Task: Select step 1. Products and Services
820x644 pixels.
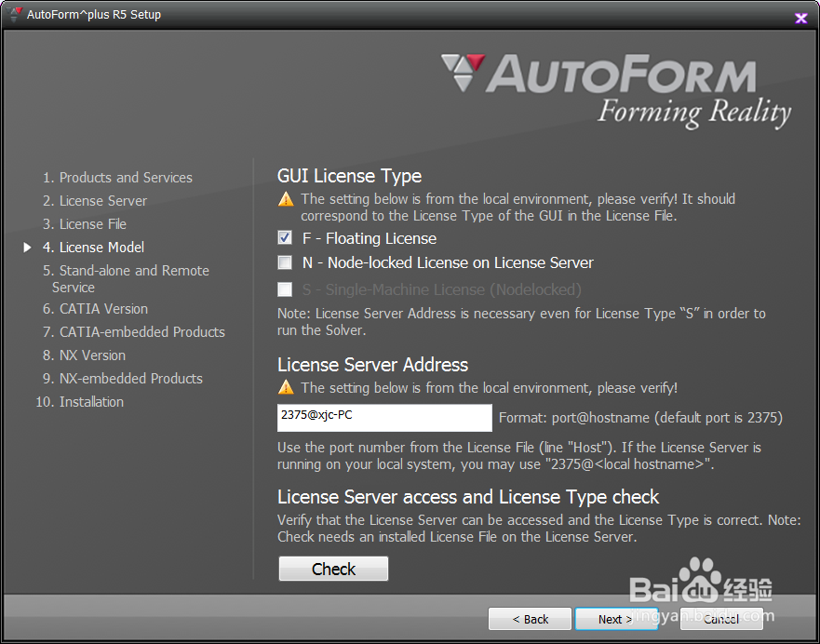Action: [117, 178]
